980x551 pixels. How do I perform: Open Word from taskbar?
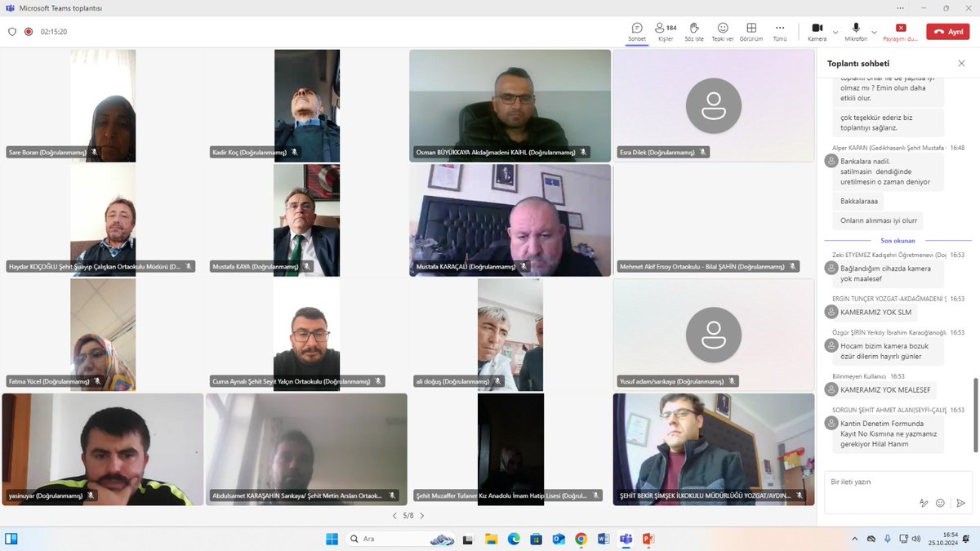604,539
